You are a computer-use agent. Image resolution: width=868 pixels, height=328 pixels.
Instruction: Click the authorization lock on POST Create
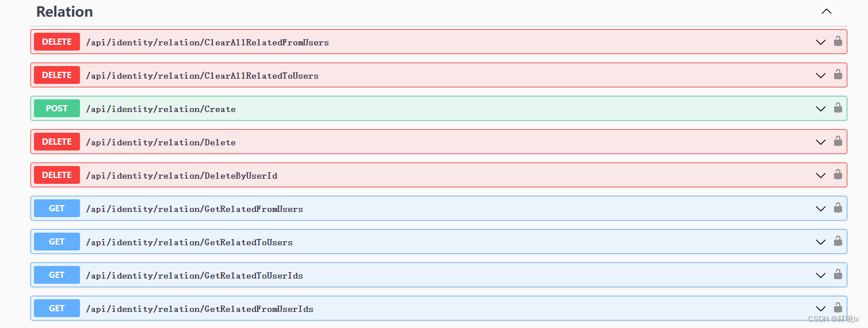(x=838, y=108)
